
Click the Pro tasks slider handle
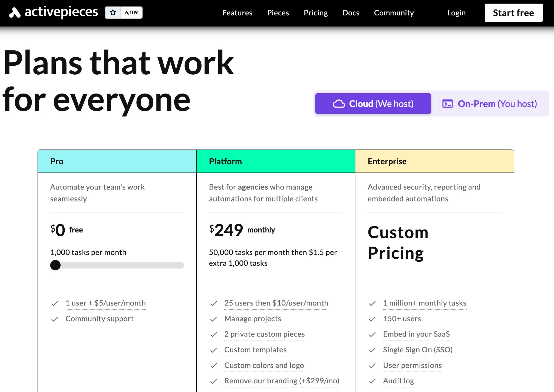pyautogui.click(x=55, y=265)
